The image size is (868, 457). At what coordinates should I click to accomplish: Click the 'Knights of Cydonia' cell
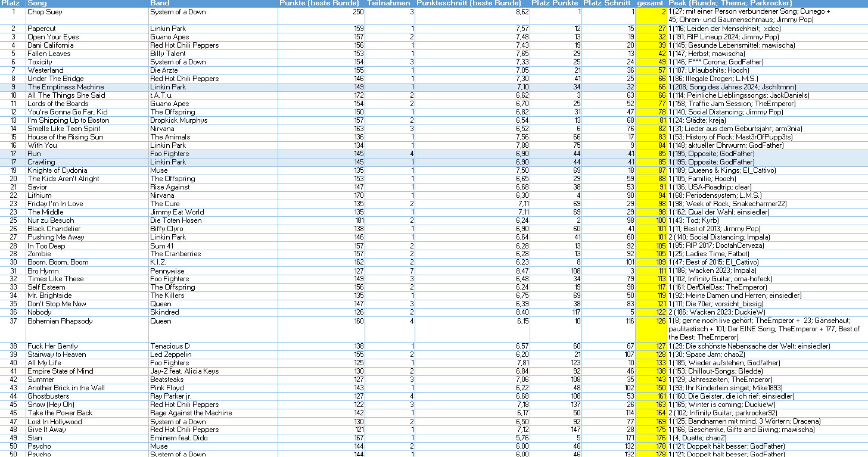[87, 170]
